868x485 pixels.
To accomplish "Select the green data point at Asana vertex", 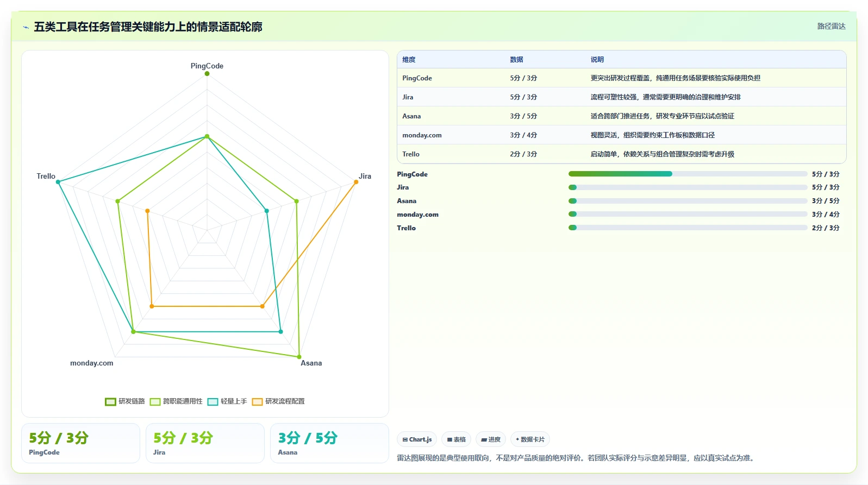I will point(299,357).
